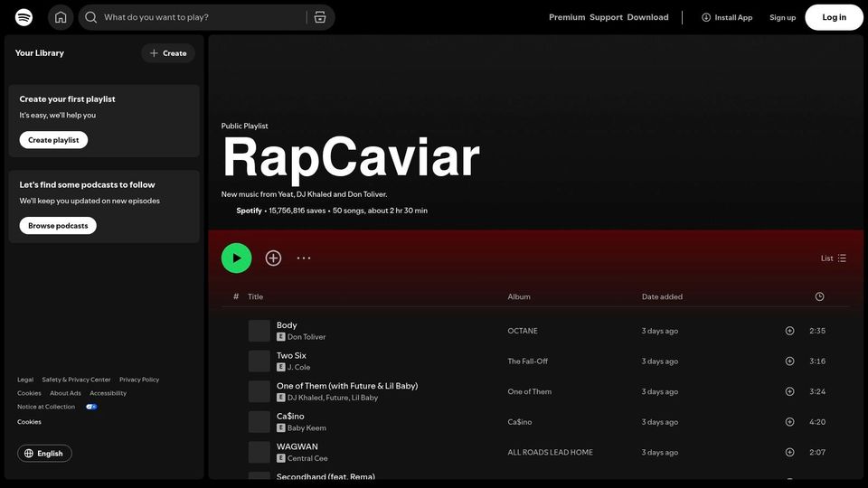The image size is (868, 488).
Task: Open album The Fall-Off
Action: point(527,361)
